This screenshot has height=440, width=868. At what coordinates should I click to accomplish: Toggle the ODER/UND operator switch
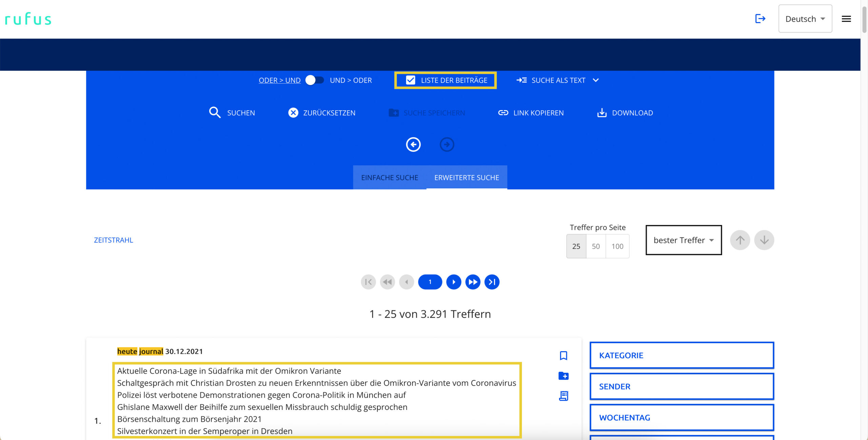[315, 80]
